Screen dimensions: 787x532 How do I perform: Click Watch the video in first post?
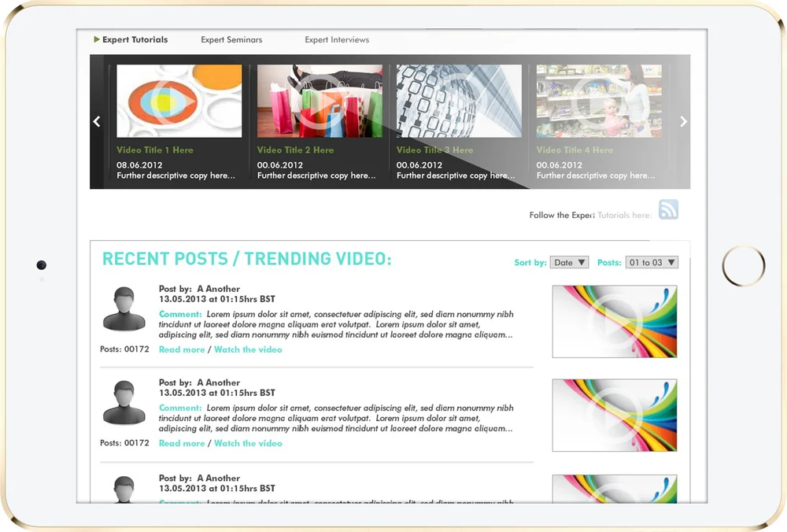click(x=248, y=350)
